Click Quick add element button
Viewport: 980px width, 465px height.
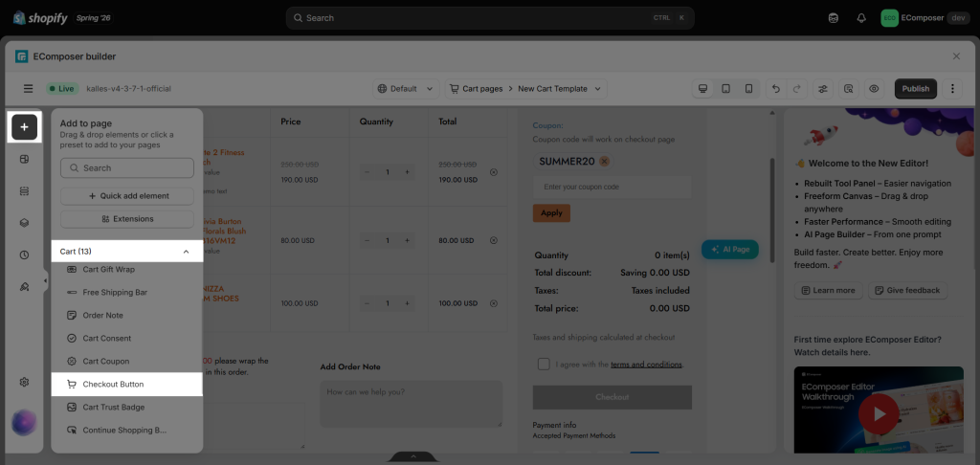[127, 195]
